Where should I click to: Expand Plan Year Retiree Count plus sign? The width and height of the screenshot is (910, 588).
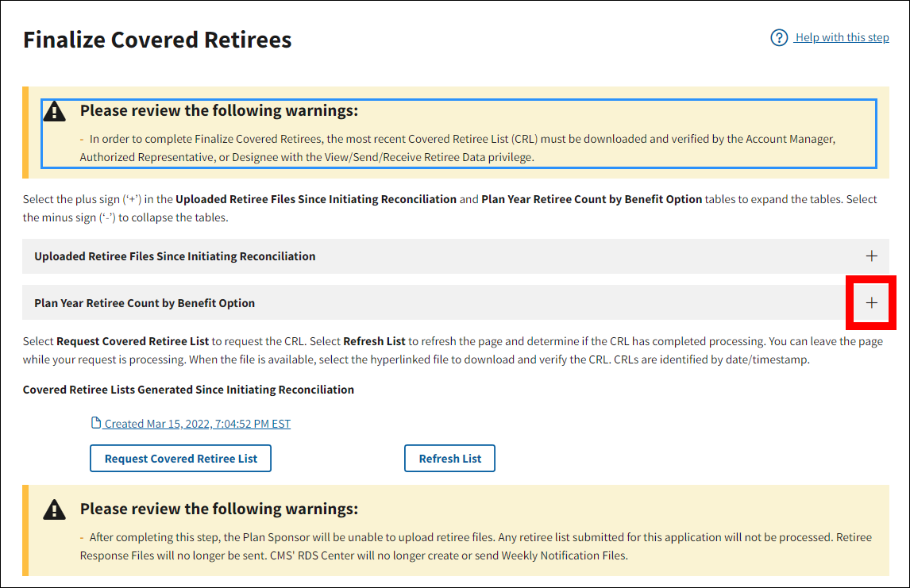tap(871, 302)
